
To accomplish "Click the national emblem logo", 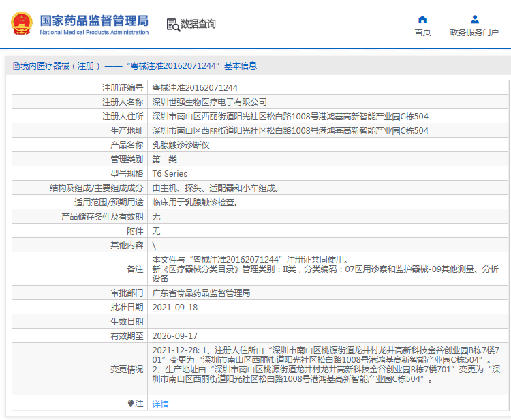I will pyautogui.click(x=22, y=23).
